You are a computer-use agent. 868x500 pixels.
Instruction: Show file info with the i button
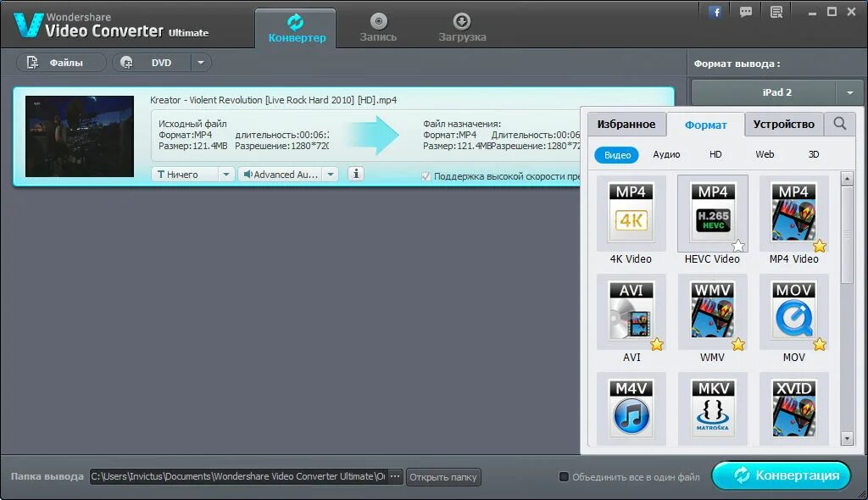356,174
